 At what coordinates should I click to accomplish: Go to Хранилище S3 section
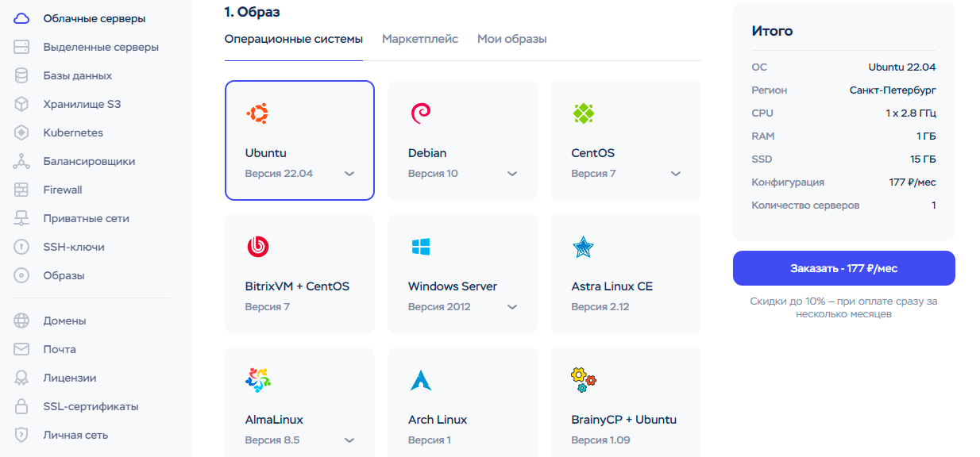(x=82, y=104)
